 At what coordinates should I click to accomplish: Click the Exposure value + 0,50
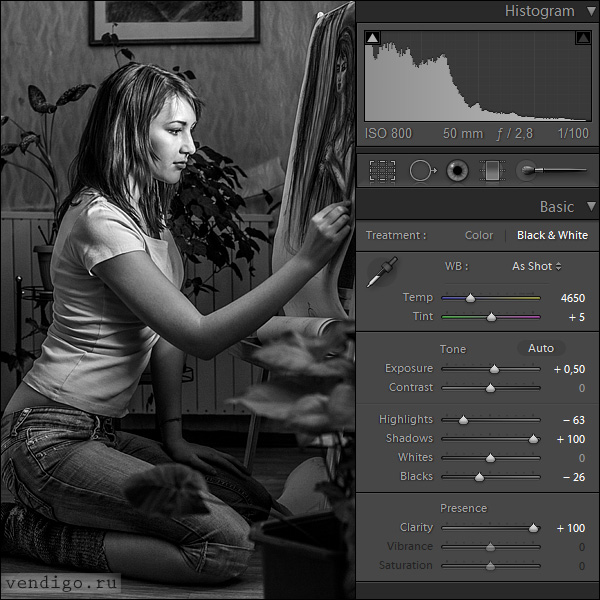pos(569,369)
